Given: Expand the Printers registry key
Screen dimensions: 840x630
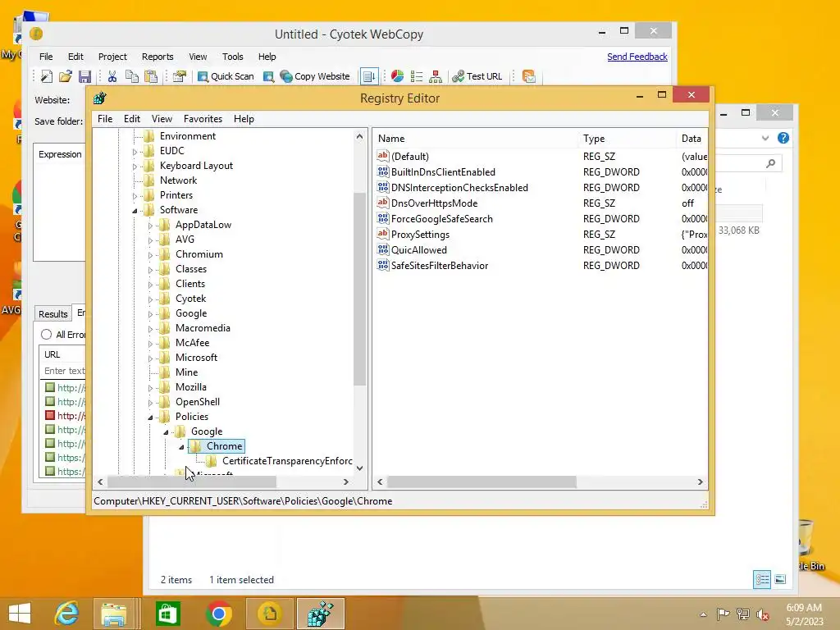Looking at the screenshot, I should pos(135,196).
